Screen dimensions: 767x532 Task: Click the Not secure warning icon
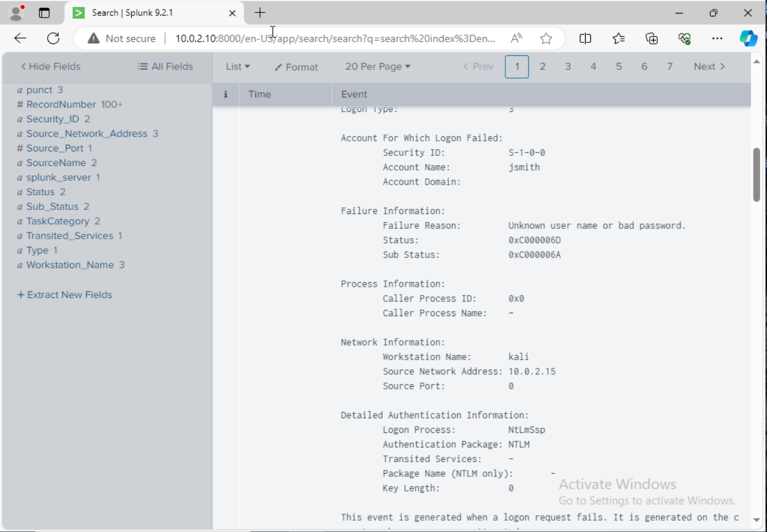(x=94, y=38)
